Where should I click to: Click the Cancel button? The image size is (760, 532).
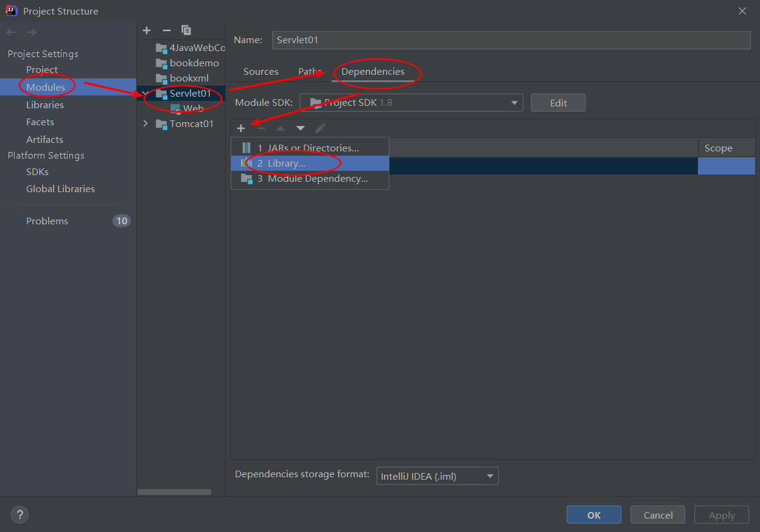(658, 515)
